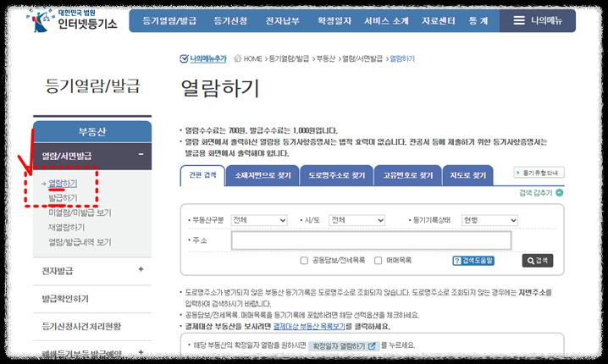
Task: Click the 나의메뉴추가 link
Action: 208,58
